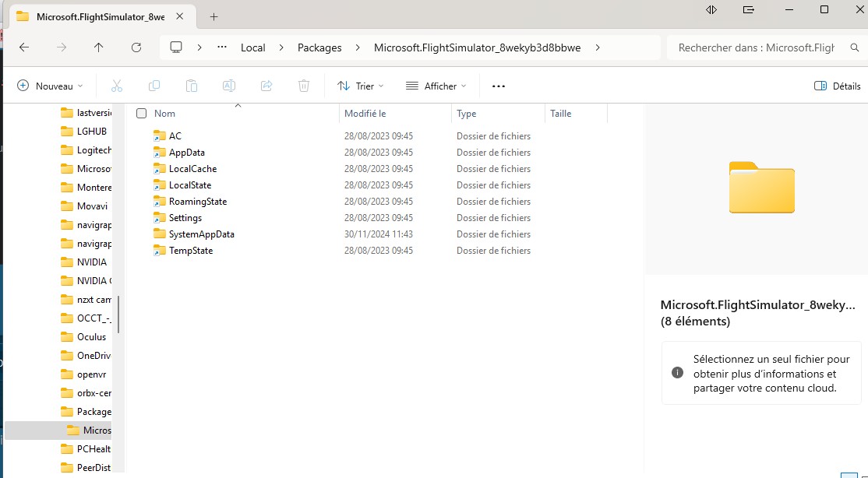
Task: Click the large folder preview thumbnail
Action: 762,188
